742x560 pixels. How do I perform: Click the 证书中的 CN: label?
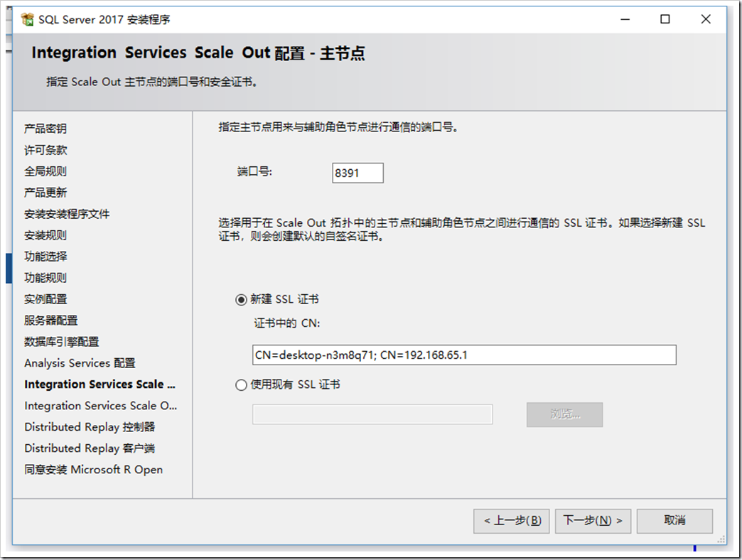(286, 323)
